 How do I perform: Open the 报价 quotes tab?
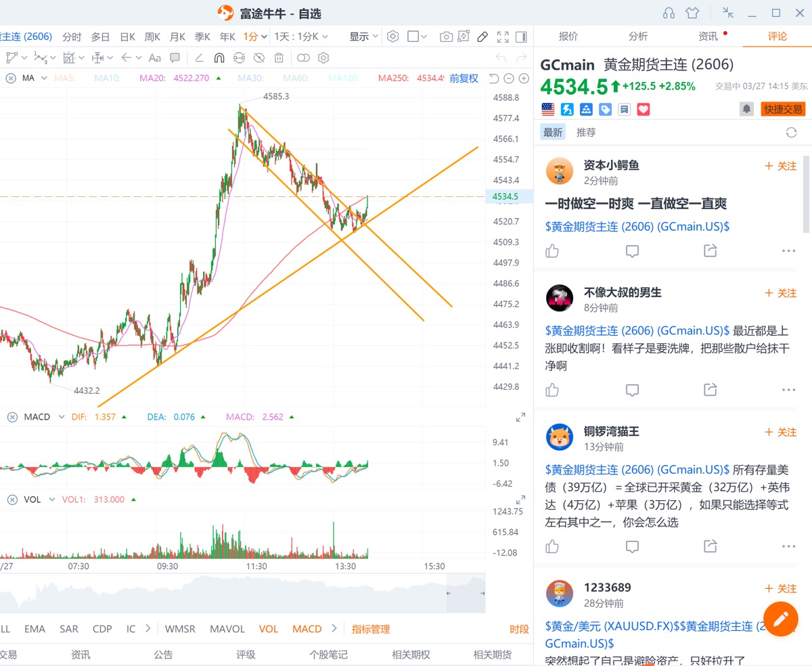coord(568,37)
